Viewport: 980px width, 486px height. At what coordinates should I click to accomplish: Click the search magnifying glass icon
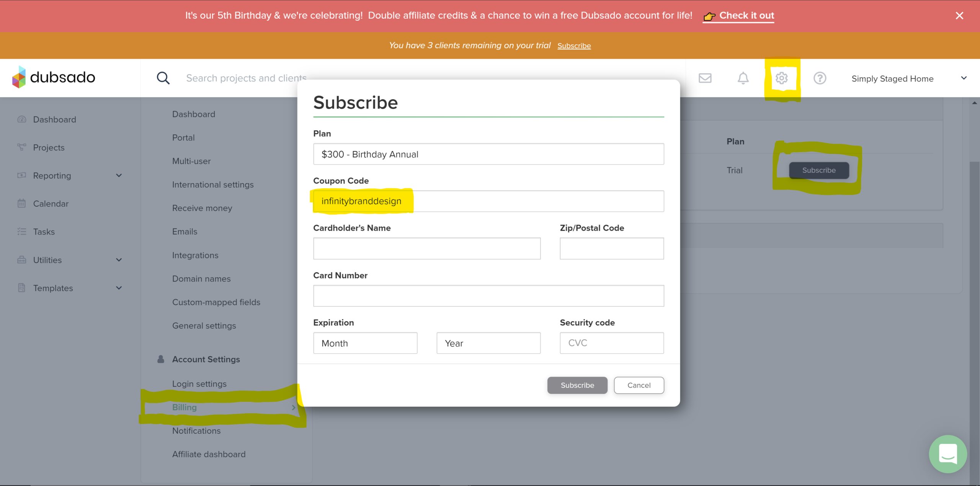pos(163,78)
